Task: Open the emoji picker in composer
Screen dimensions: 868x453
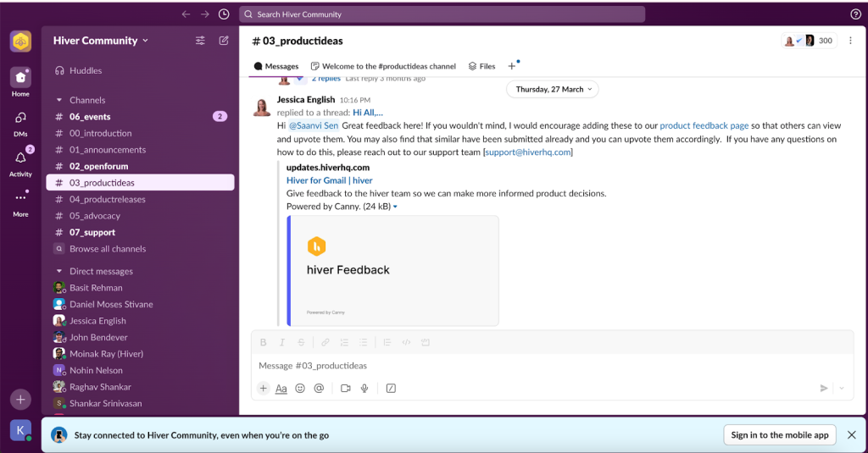Action: pyautogui.click(x=300, y=389)
